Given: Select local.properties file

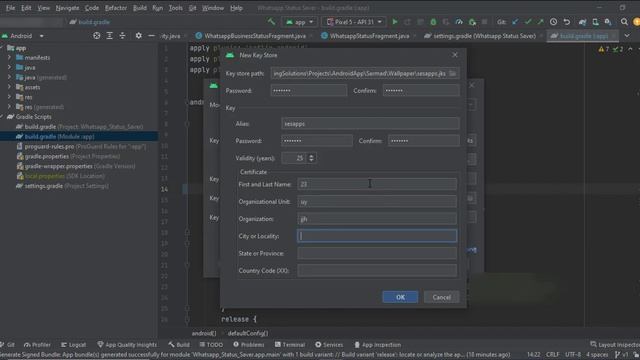Looking at the screenshot, I should [60, 176].
